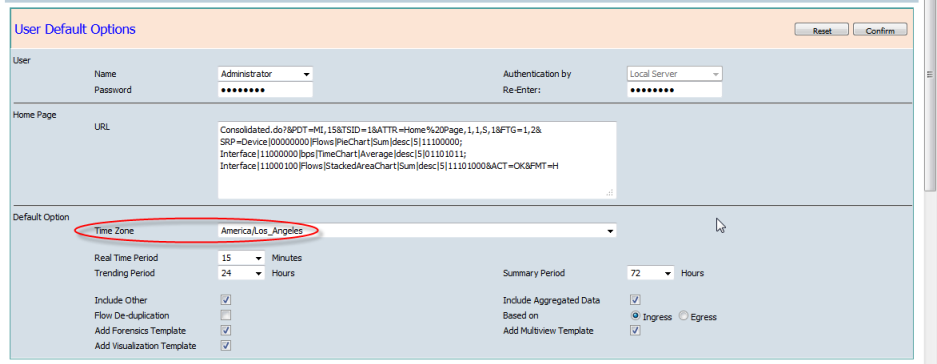Open the Name dropdown showing Administrator
The width and height of the screenshot is (937, 364).
click(x=265, y=74)
